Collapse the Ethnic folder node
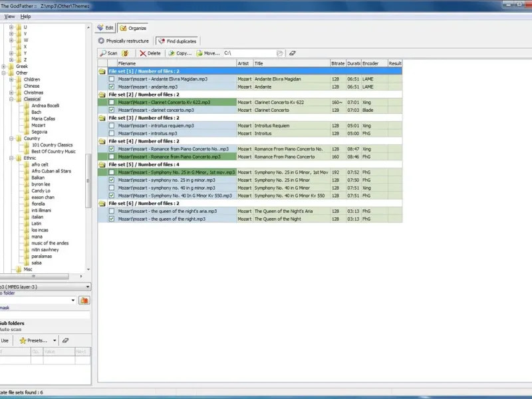The height and width of the screenshot is (399, 532). click(11, 158)
